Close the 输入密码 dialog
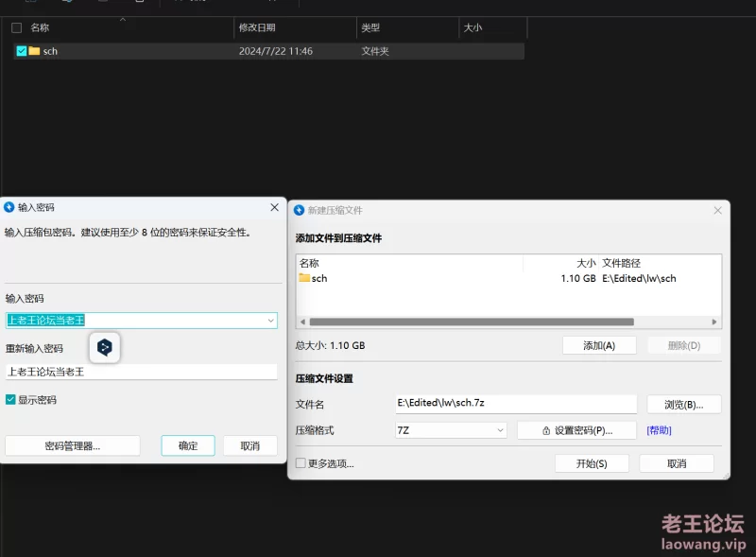 274,207
